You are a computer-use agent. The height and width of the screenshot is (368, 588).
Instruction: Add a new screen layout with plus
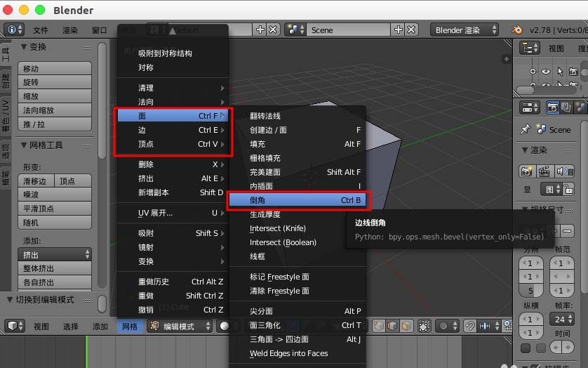tap(260, 29)
